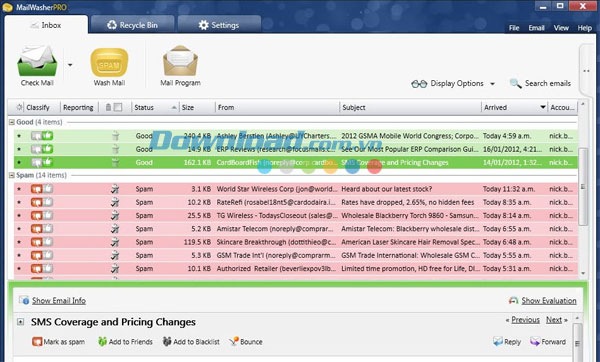The width and height of the screenshot is (600, 362).
Task: Switch to the Recycle Bin tab
Action: coord(132,25)
